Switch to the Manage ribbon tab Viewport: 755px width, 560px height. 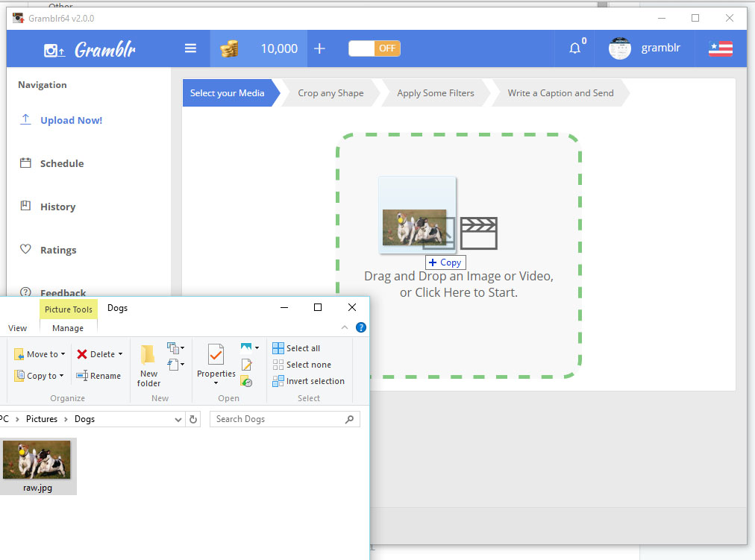68,328
